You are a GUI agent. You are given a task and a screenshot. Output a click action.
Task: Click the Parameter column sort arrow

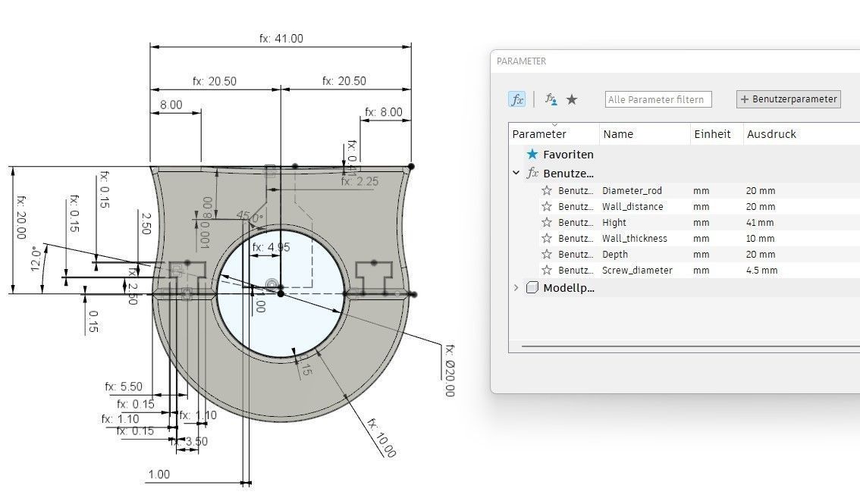click(x=554, y=125)
